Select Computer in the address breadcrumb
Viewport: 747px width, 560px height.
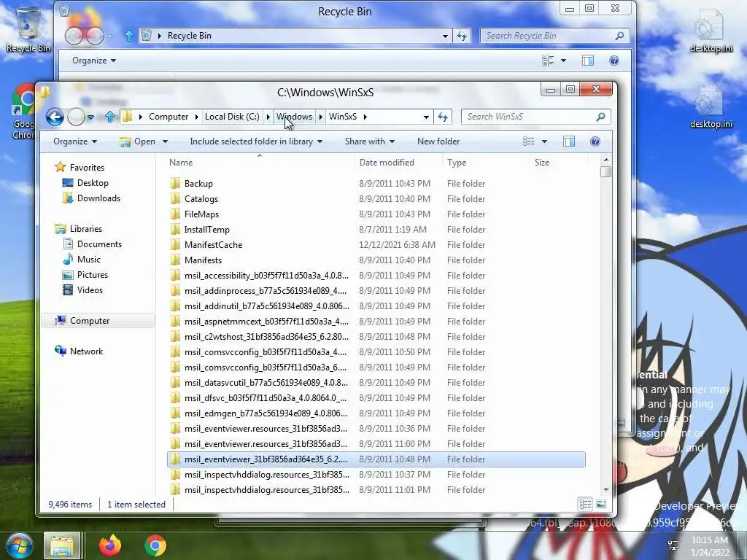[x=169, y=117]
